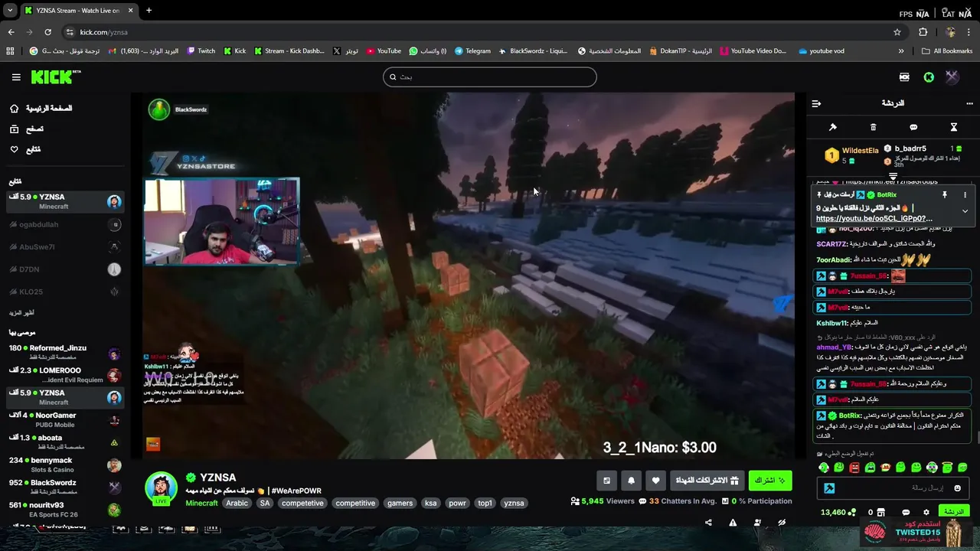Click the blue gavel badge in message box
This screenshot has height=551, width=980.
pos(829,487)
